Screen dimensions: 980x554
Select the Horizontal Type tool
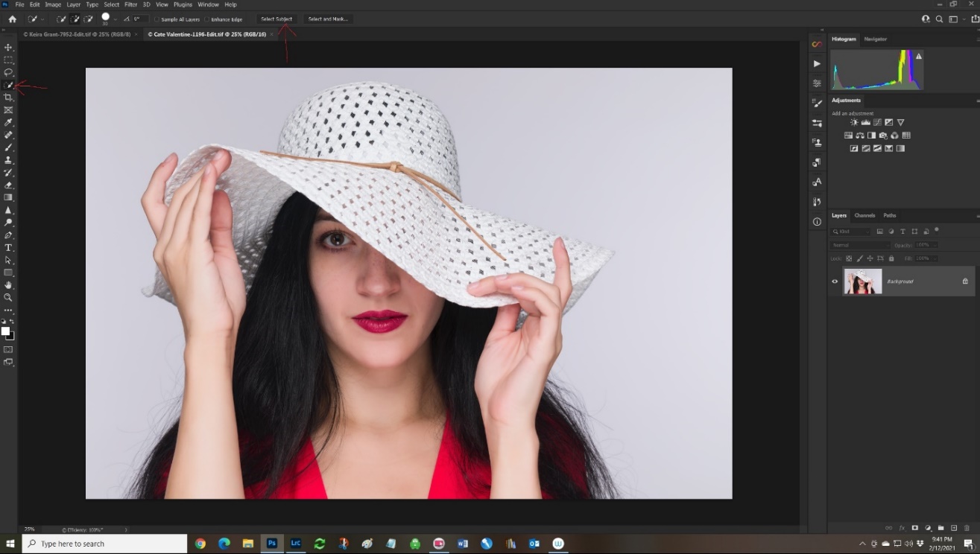9,248
